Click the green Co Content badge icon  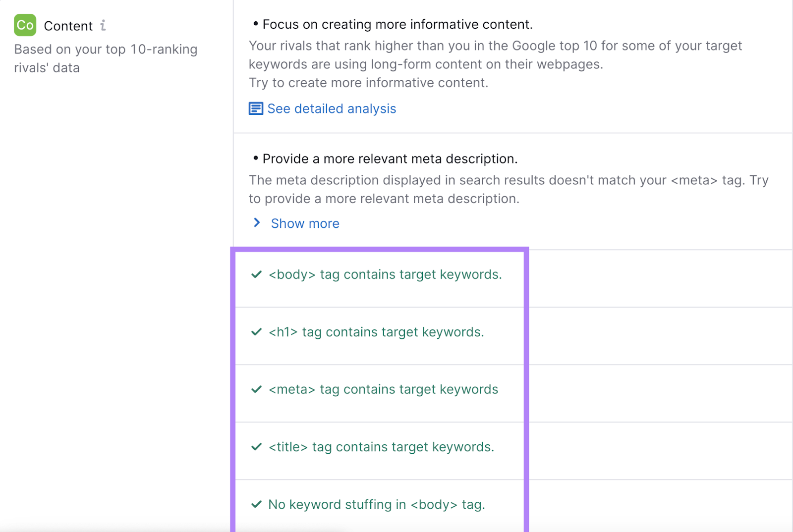coord(24,25)
